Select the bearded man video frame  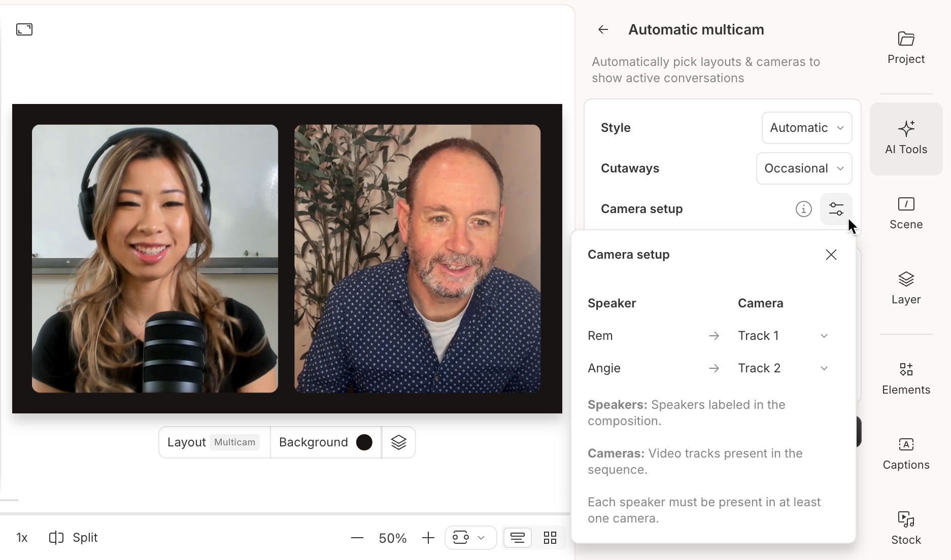[417, 259]
